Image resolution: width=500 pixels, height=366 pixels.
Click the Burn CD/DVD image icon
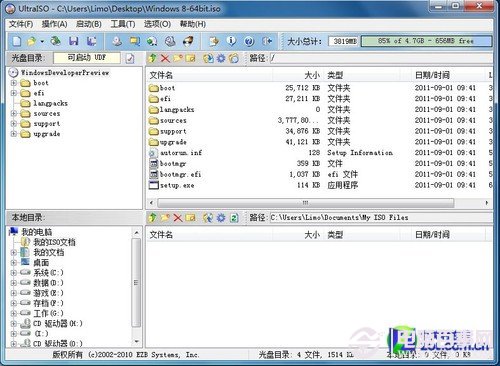click(x=188, y=41)
